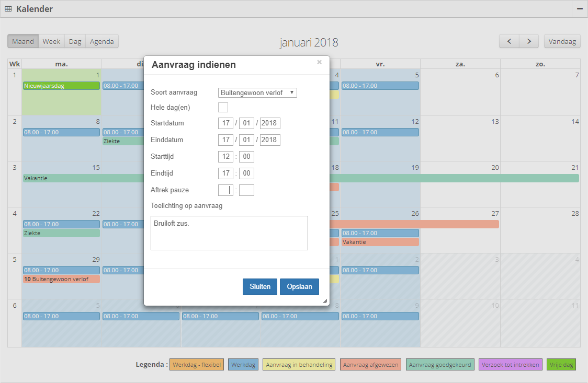The height and width of the screenshot is (383, 588).
Task: Click the Verzoek tot intrekken legend swatch
Action: [510, 365]
